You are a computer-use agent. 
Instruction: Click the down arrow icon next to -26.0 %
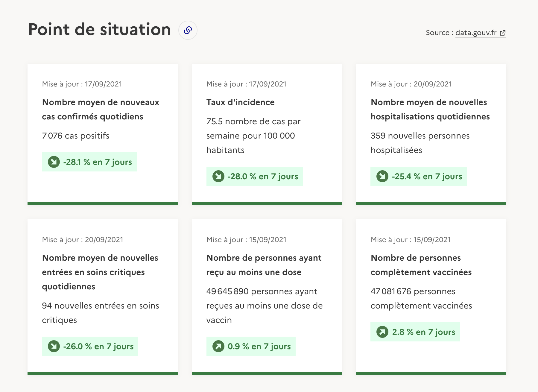point(54,346)
